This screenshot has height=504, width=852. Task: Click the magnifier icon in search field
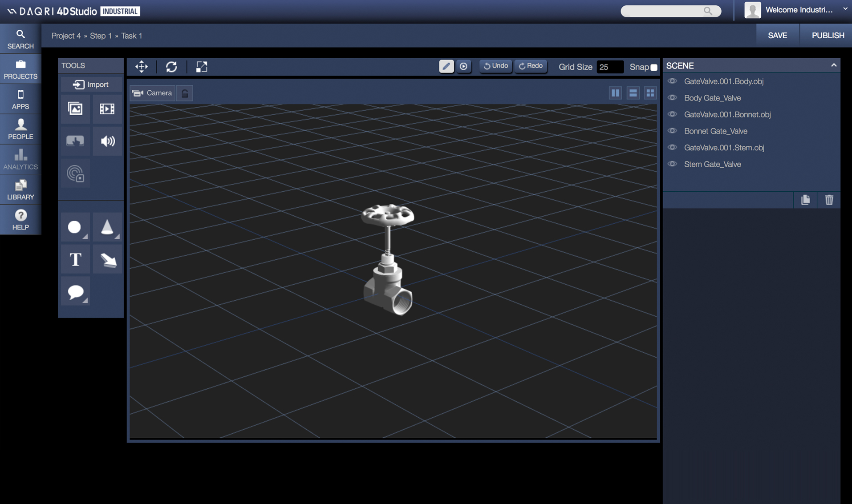point(707,11)
